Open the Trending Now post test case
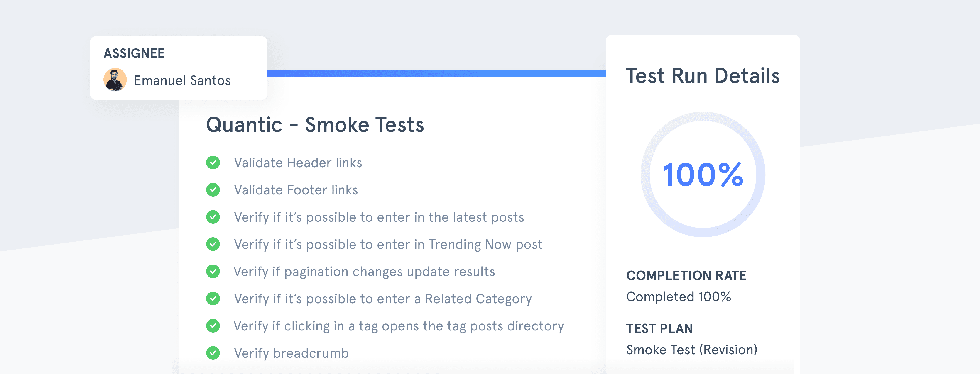Image resolution: width=980 pixels, height=374 pixels. coord(388,244)
